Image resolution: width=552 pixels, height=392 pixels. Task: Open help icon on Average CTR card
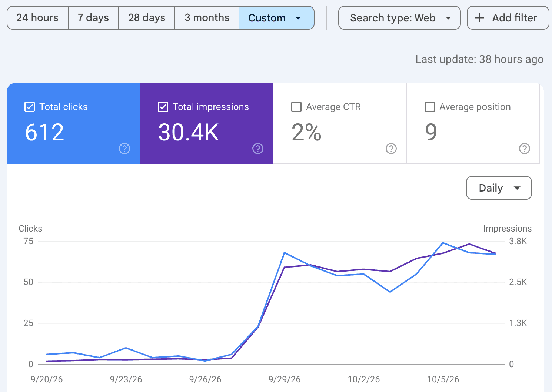point(391,149)
